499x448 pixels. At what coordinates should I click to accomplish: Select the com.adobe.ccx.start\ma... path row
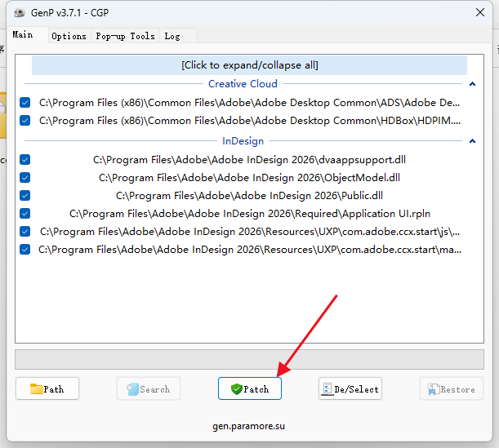(x=250, y=250)
